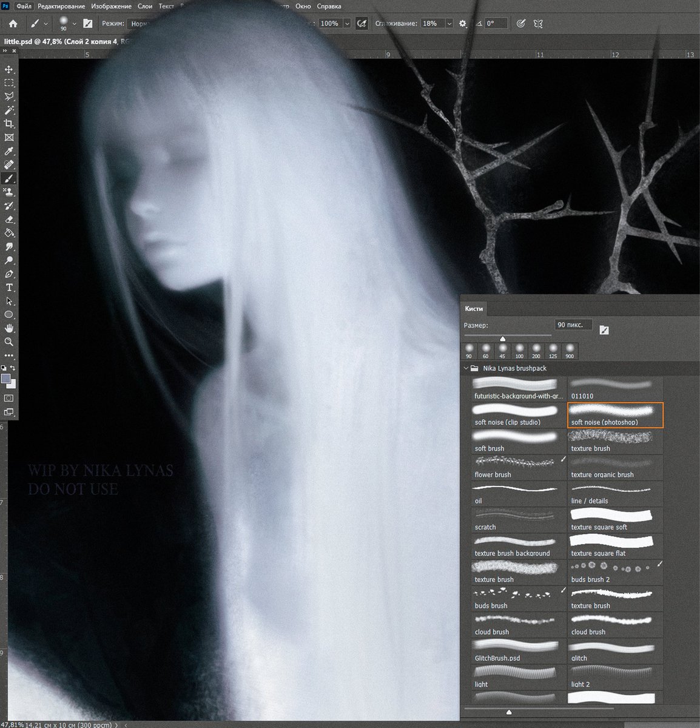The image size is (700, 728).
Task: Open the Окно menu
Action: (x=303, y=6)
